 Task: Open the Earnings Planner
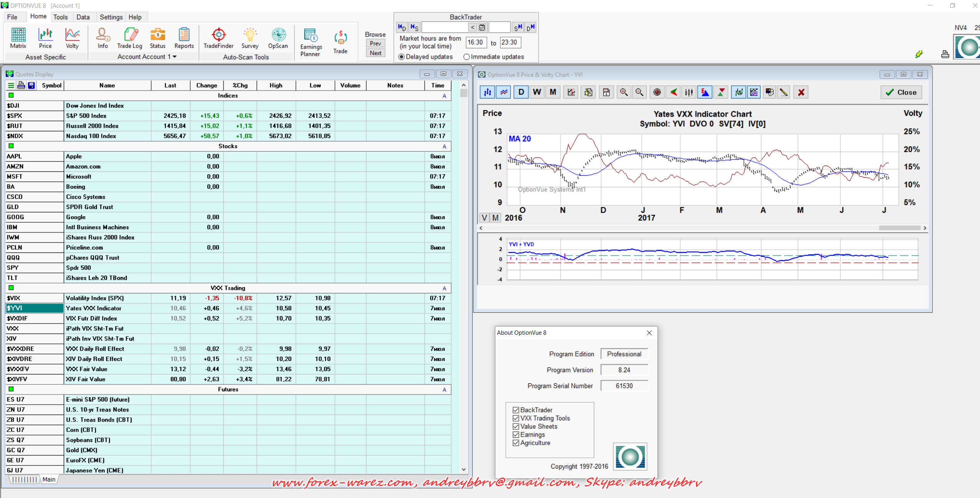311,42
